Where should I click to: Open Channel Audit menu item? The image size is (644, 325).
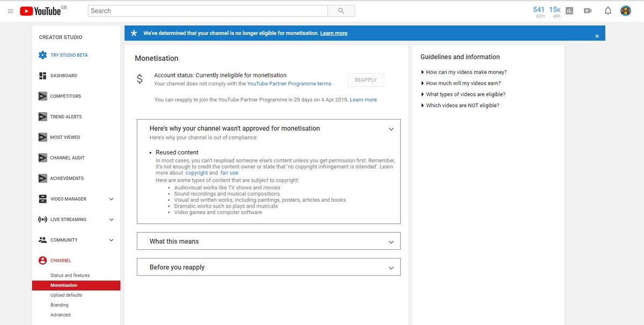point(68,158)
